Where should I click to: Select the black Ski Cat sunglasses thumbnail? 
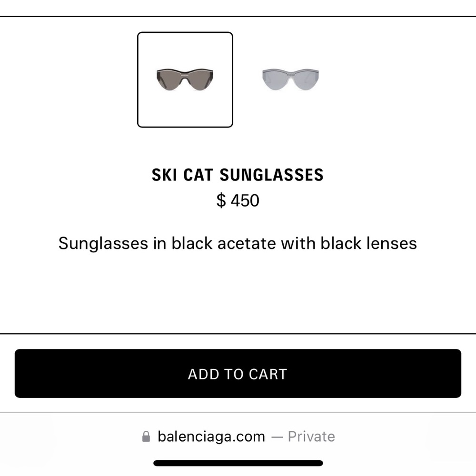point(185,79)
